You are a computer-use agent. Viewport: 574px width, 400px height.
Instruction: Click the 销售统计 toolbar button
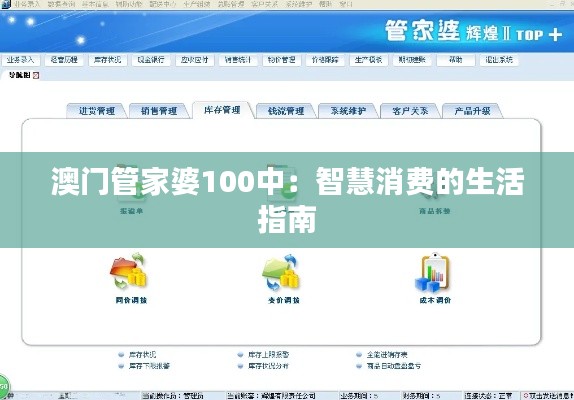pyautogui.click(x=238, y=60)
